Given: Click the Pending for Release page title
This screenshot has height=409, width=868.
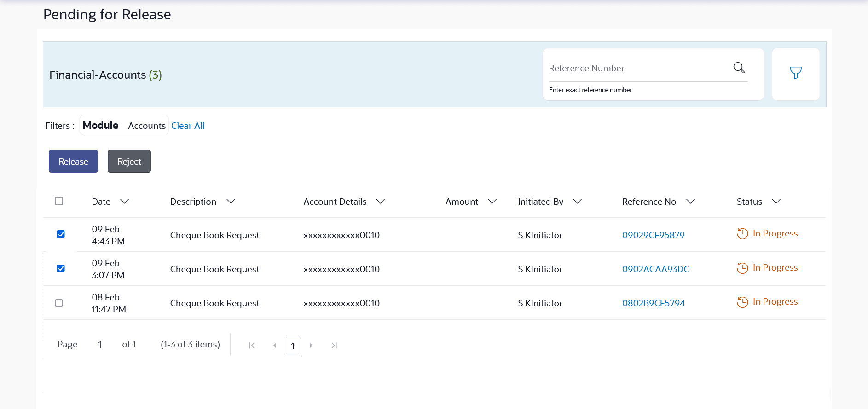Looking at the screenshot, I should click(107, 15).
